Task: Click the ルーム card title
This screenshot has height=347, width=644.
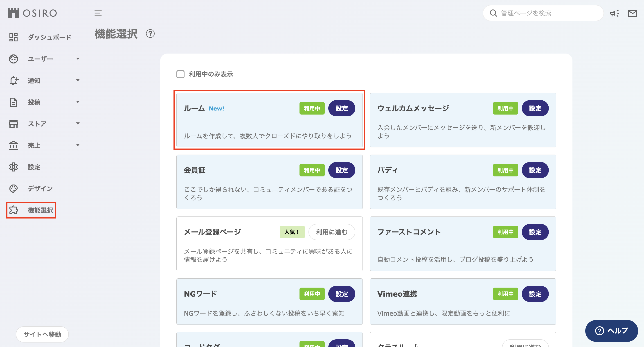Action: 194,108
